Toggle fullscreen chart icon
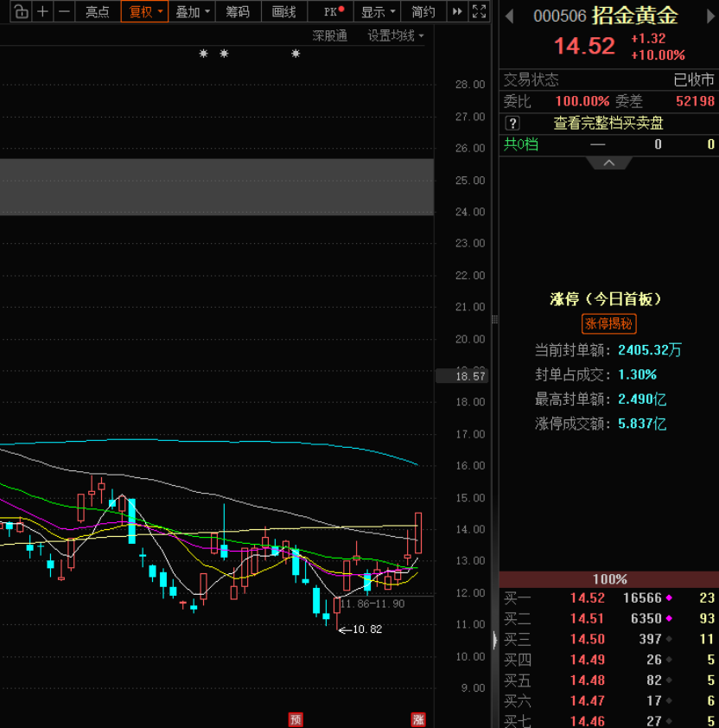 pyautogui.click(x=479, y=11)
